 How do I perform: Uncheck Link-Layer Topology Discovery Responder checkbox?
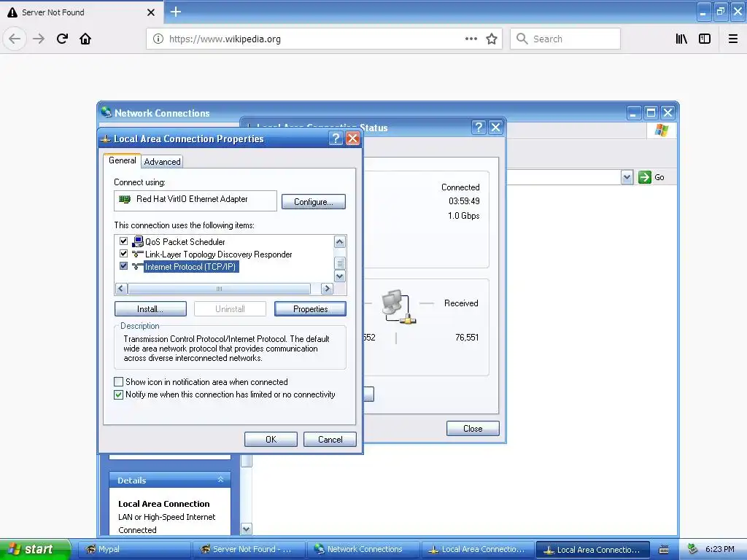(123, 253)
